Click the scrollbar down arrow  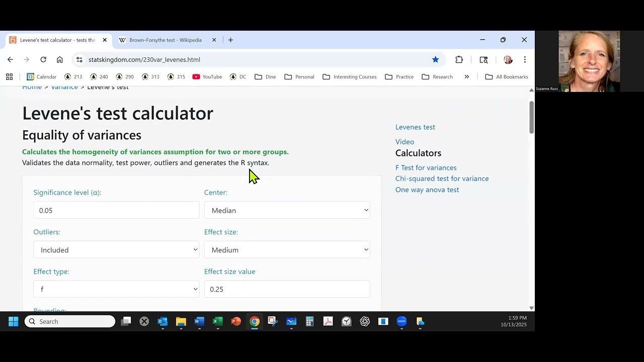coord(531,308)
